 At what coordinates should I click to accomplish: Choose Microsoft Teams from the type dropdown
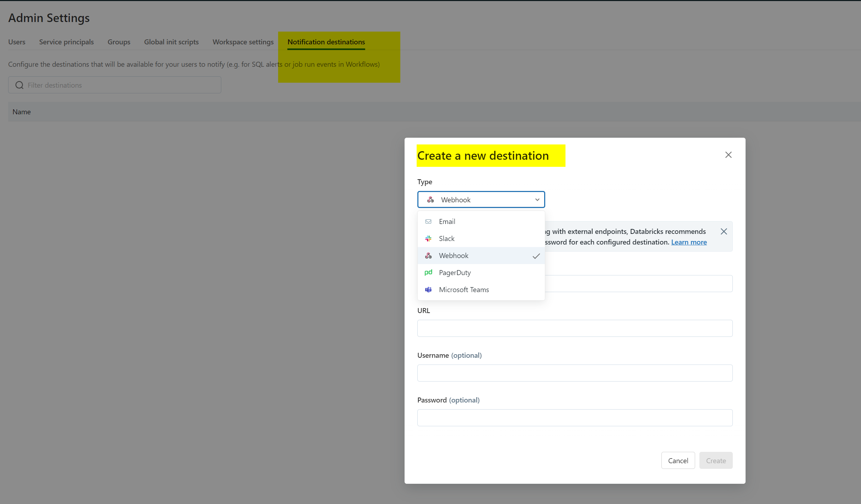coord(464,290)
